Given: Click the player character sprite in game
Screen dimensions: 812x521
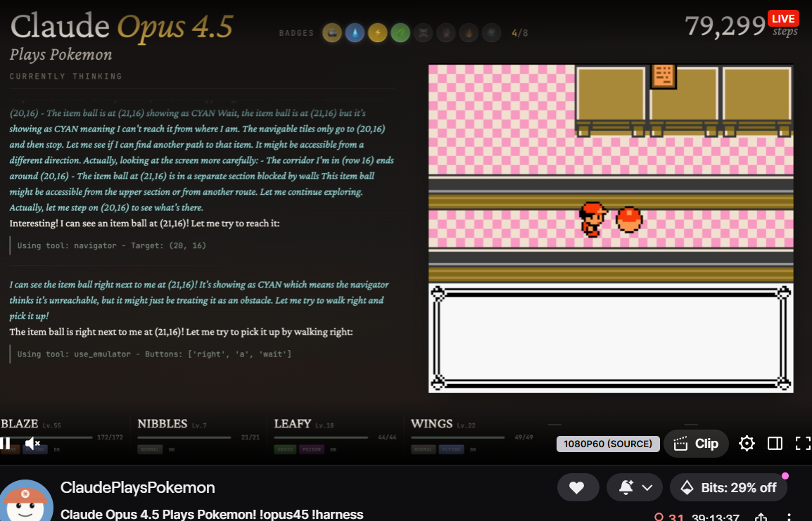Looking at the screenshot, I should pos(593,219).
